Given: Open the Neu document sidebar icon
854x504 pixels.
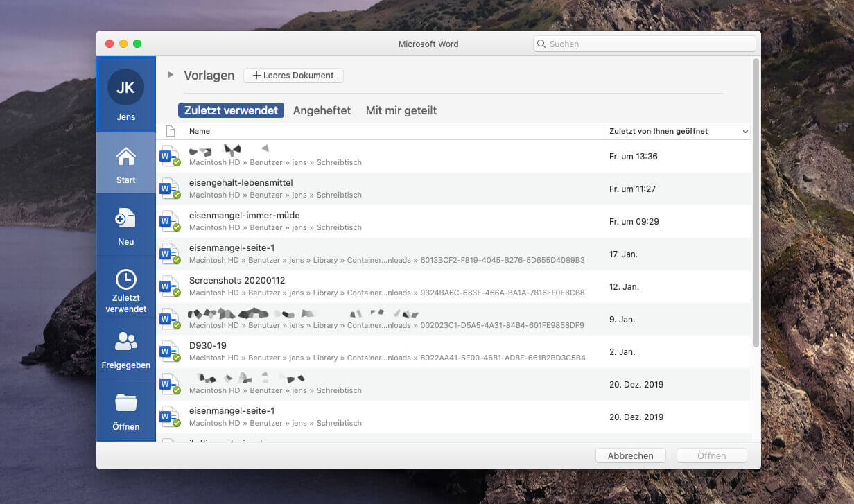Looking at the screenshot, I should (x=125, y=218).
